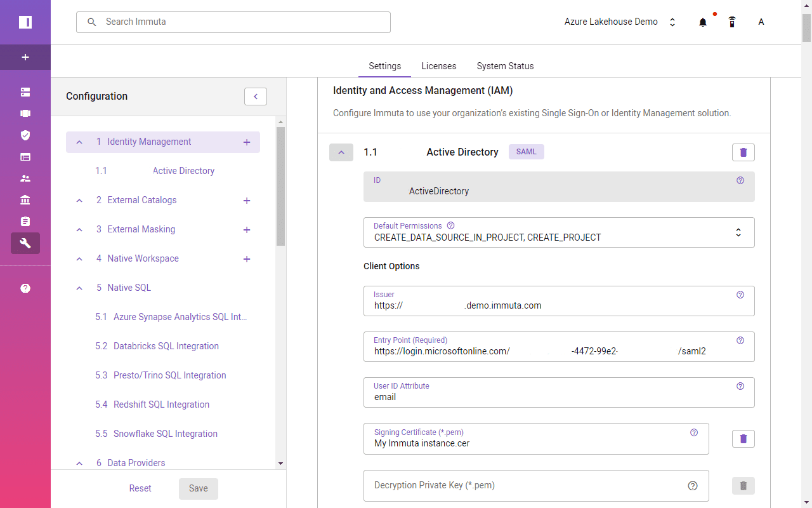Add a new Native Workspace
812x508 pixels.
247,259
